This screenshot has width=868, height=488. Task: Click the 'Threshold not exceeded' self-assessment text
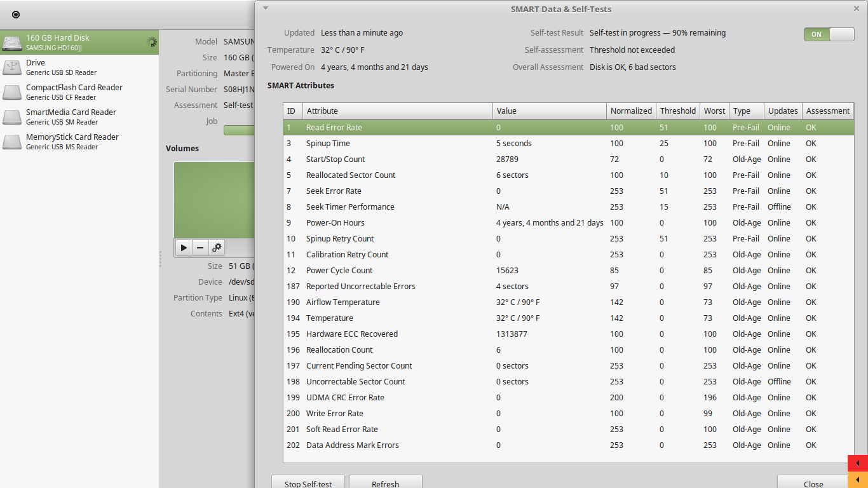632,50
